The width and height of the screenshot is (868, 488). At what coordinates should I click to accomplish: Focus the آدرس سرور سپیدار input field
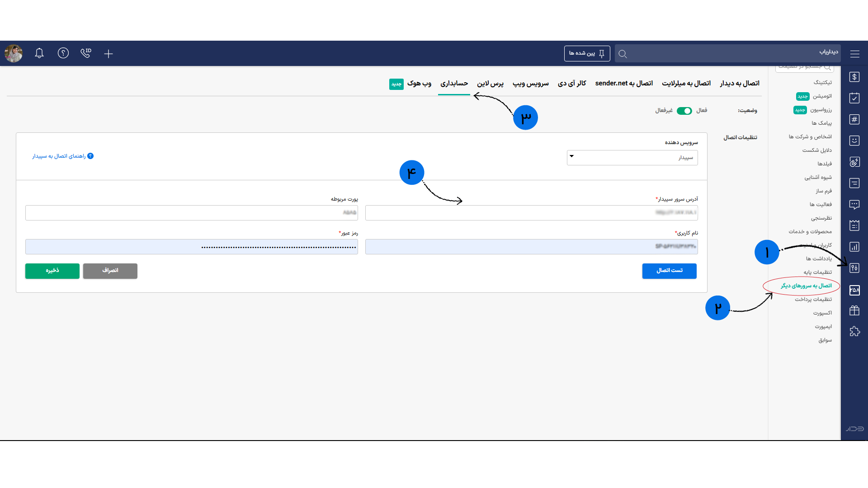(x=531, y=213)
